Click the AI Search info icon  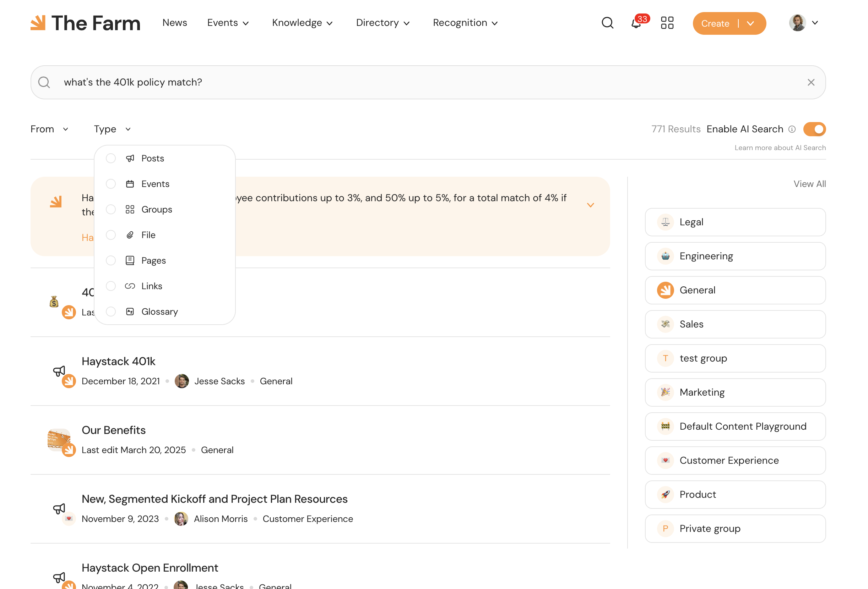[x=792, y=129]
